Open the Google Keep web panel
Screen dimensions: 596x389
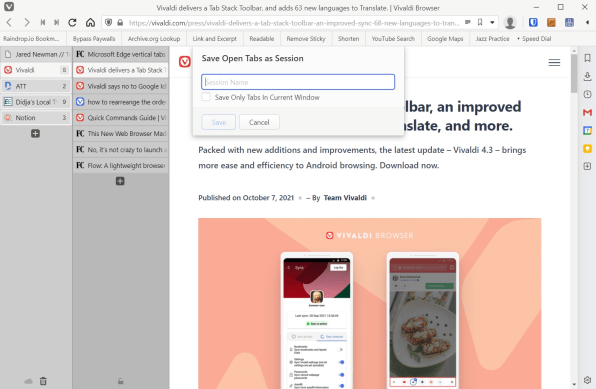pos(587,148)
